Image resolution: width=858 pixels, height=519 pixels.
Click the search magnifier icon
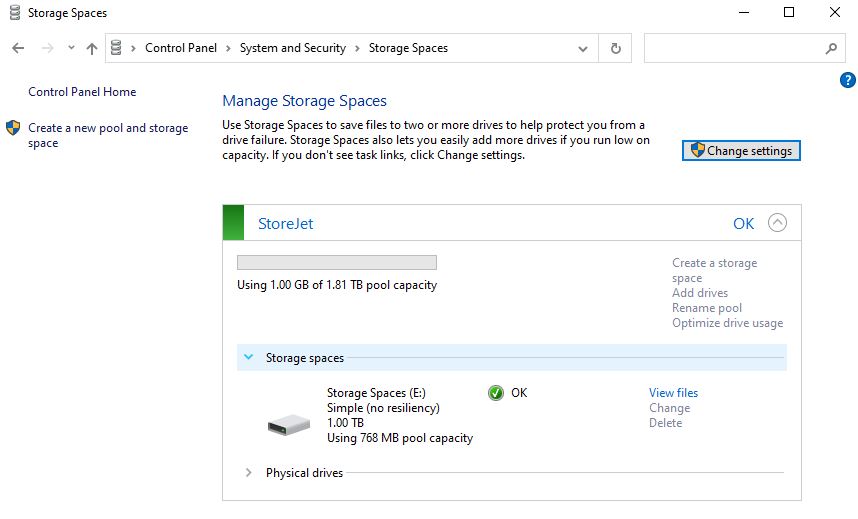pos(831,49)
